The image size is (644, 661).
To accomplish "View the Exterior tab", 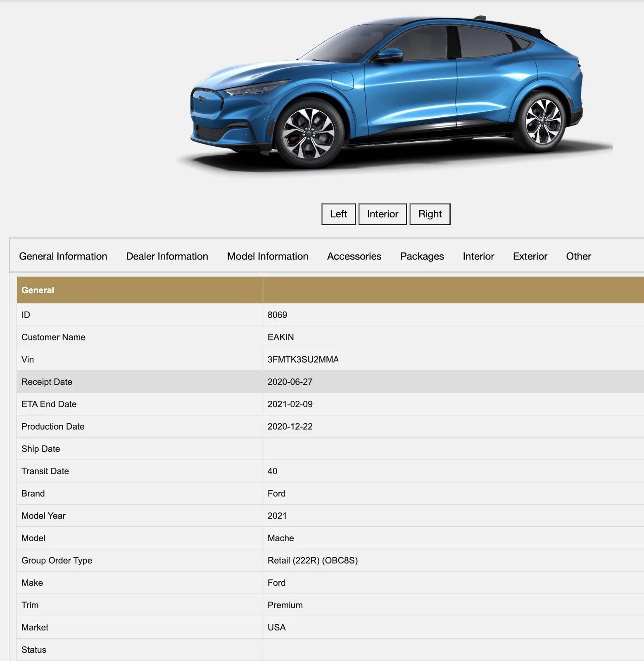I will pos(530,256).
